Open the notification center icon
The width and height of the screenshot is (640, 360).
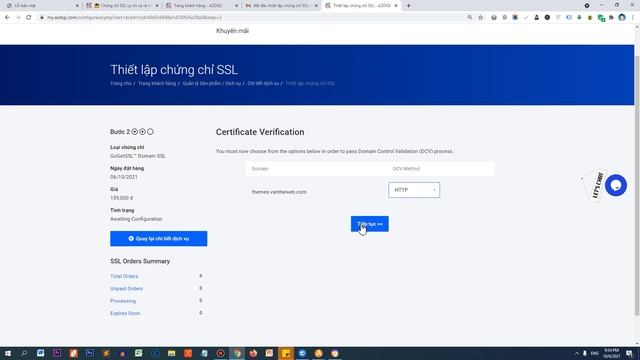coord(629,353)
